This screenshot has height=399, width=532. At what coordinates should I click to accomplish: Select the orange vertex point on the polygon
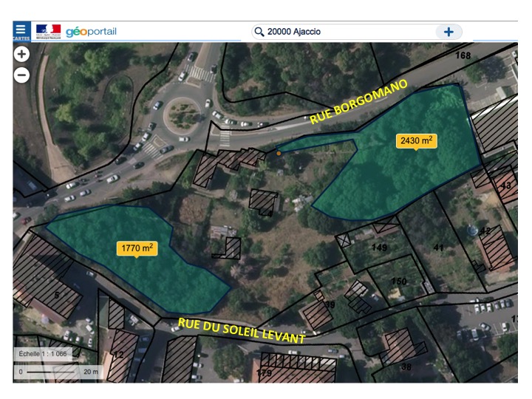(279, 153)
